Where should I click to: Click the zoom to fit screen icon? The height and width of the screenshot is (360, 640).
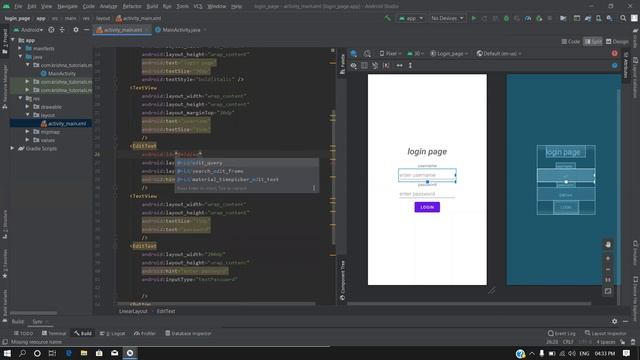[x=608, y=291]
